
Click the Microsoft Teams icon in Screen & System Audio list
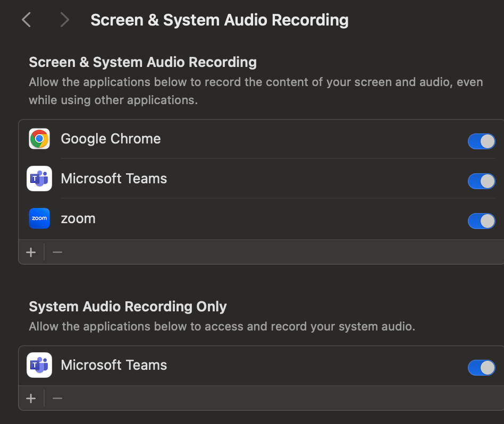39,179
